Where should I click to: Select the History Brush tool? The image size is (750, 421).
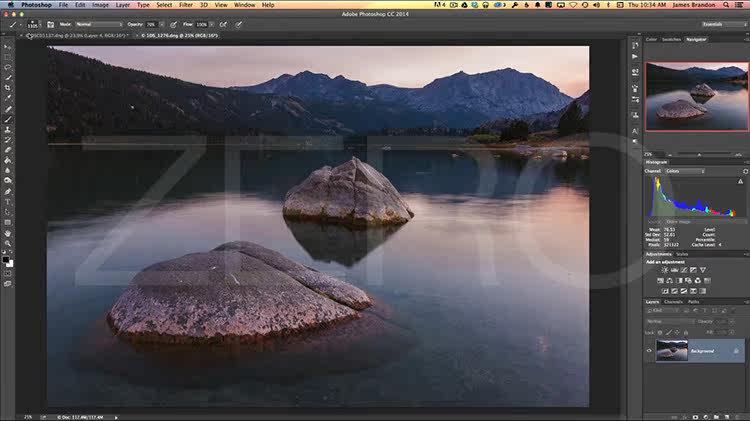point(8,140)
